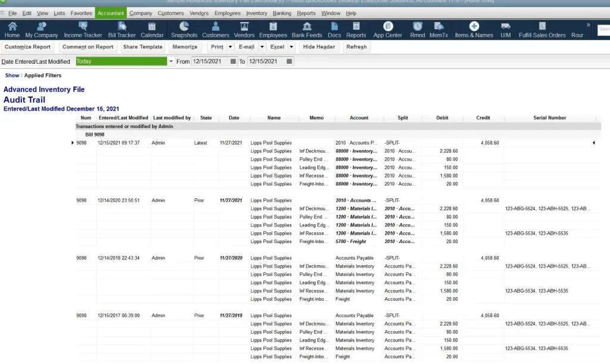610x364 pixels.
Task: Open the date range Today dropdown
Action: [171, 61]
